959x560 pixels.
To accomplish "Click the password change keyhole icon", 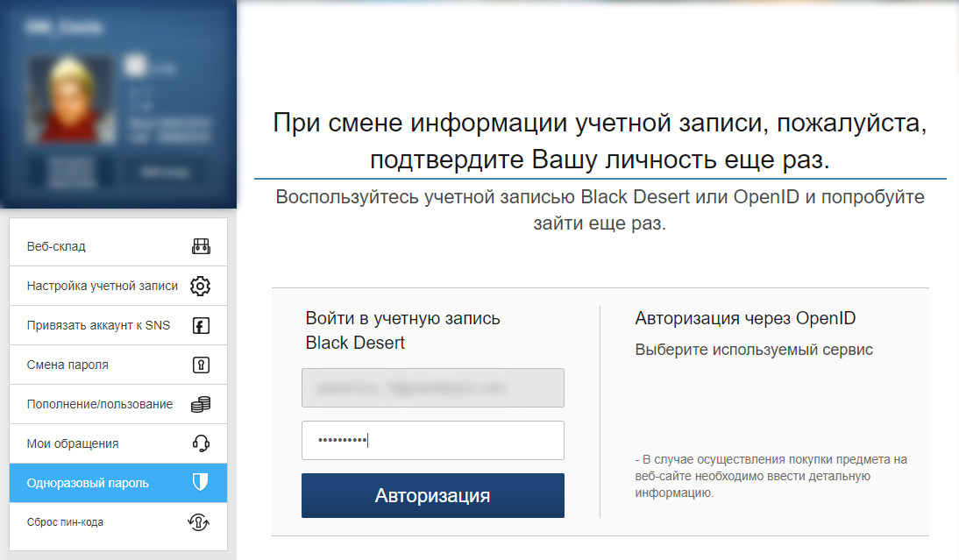I will click(202, 365).
